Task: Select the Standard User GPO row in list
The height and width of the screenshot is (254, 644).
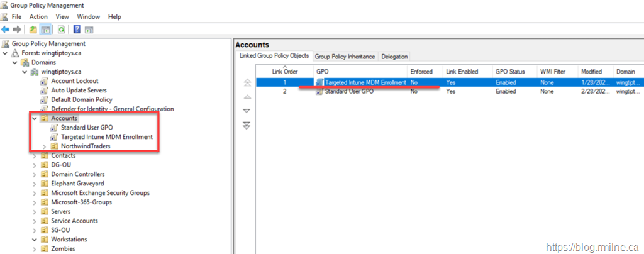Action: 352,91
